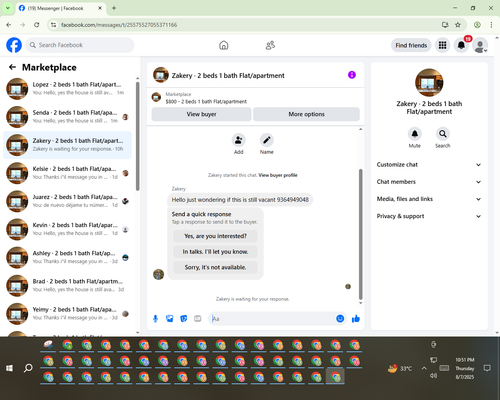This screenshot has height=400, width=500.
Task: Expand Privacy & support section
Action: (429, 216)
